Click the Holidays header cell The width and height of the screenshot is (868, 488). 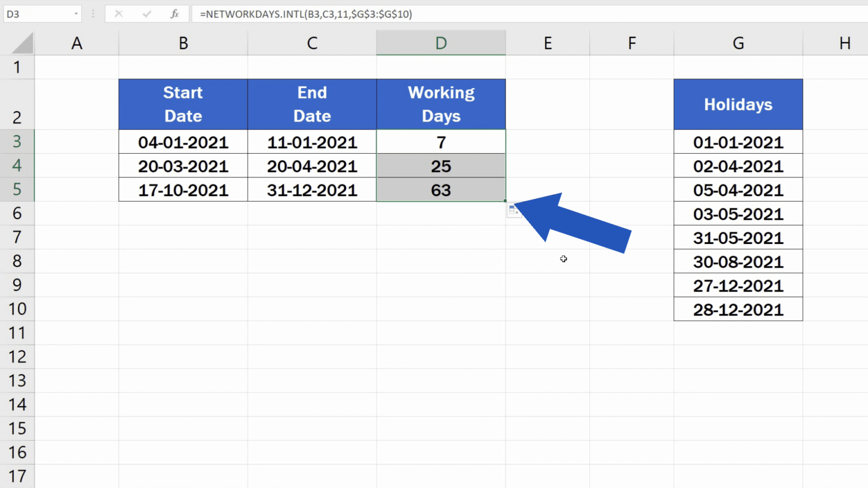[x=738, y=104]
